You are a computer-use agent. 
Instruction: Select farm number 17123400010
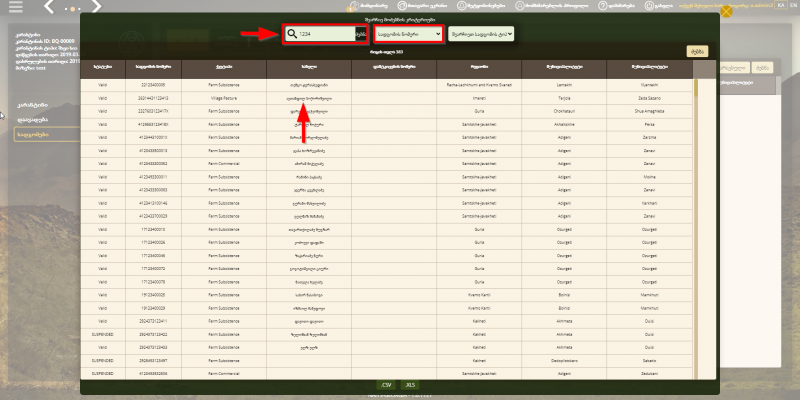click(x=153, y=230)
